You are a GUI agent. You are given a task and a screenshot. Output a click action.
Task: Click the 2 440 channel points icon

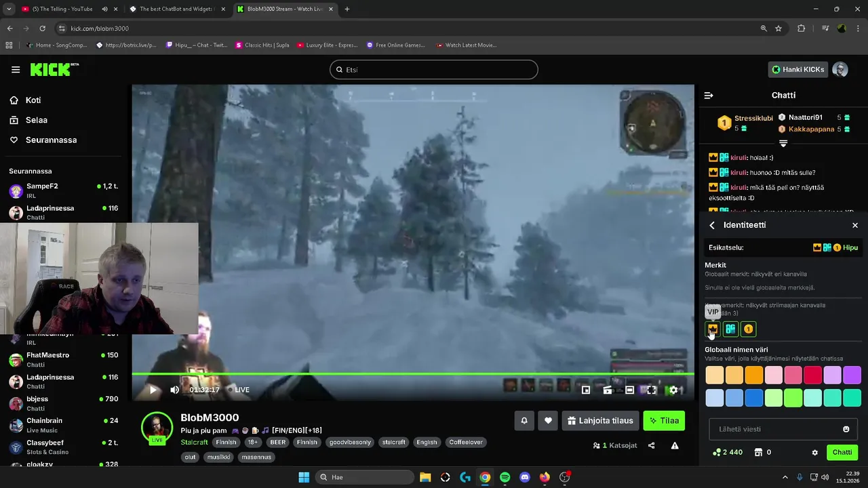tap(717, 452)
